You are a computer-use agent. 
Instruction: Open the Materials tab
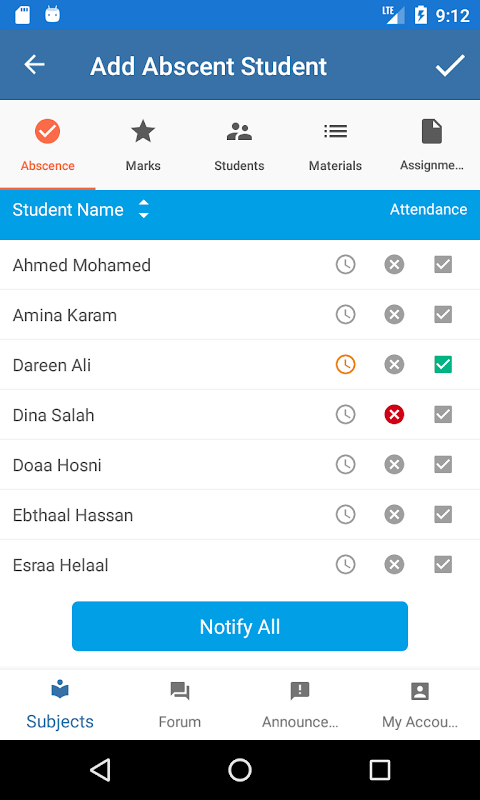(335, 145)
